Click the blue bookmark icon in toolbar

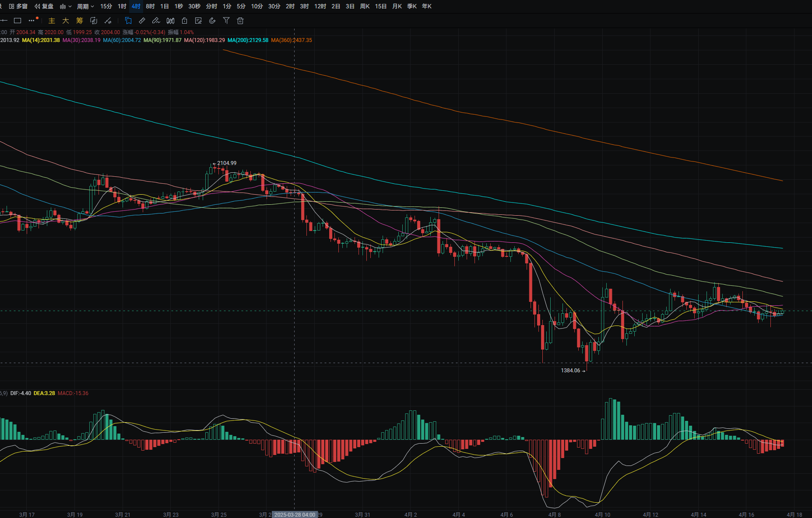pos(128,21)
